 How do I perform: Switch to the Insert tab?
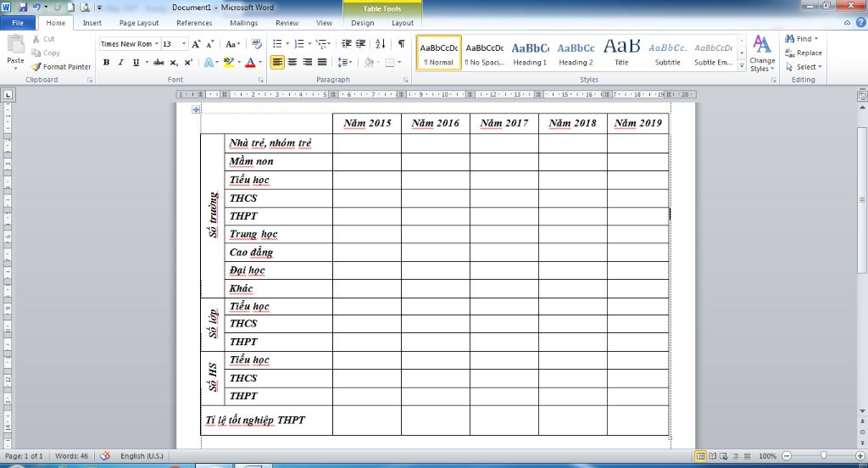click(x=92, y=23)
